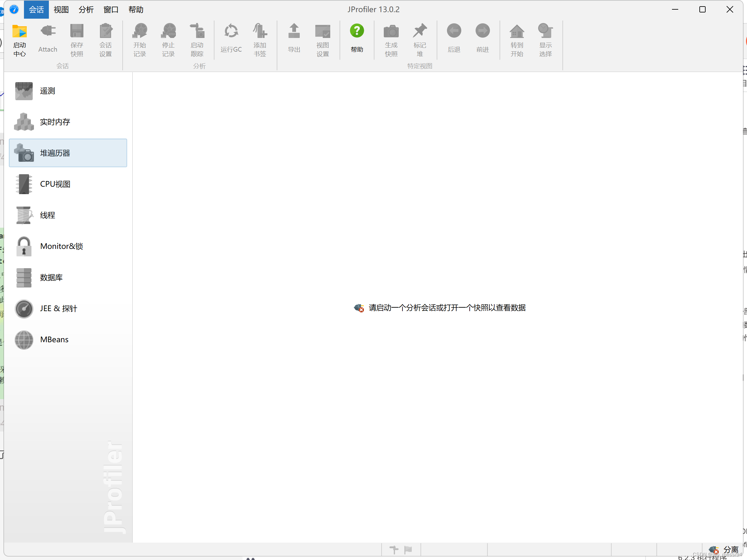Select 堆遍历器 heap walker section
This screenshot has height=560, width=747.
68,153
